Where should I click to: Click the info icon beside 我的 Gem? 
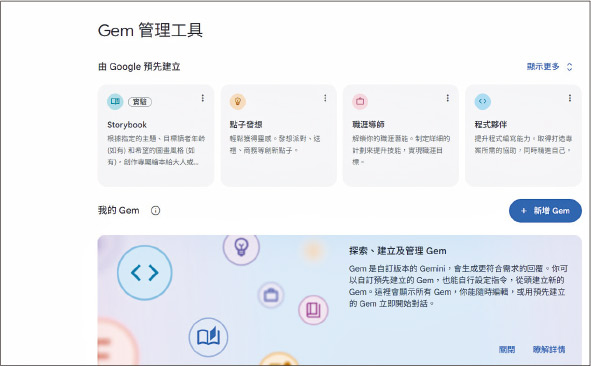click(x=155, y=210)
